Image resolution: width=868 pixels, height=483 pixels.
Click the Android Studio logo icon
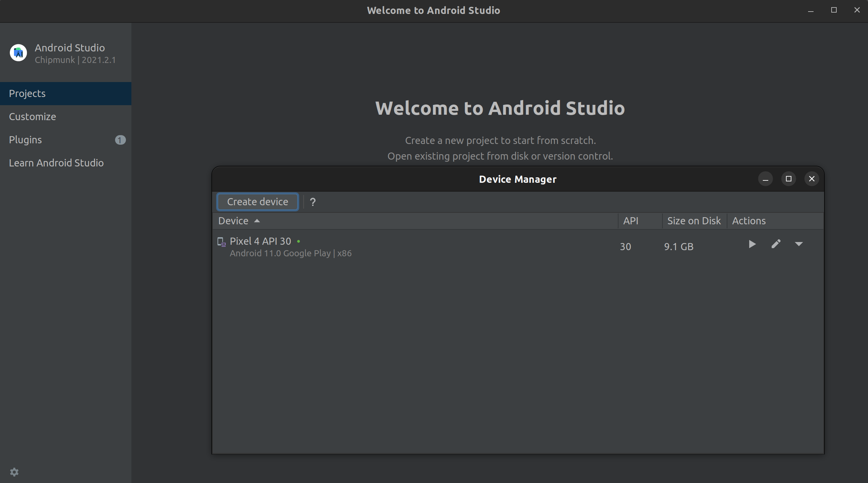pos(18,53)
